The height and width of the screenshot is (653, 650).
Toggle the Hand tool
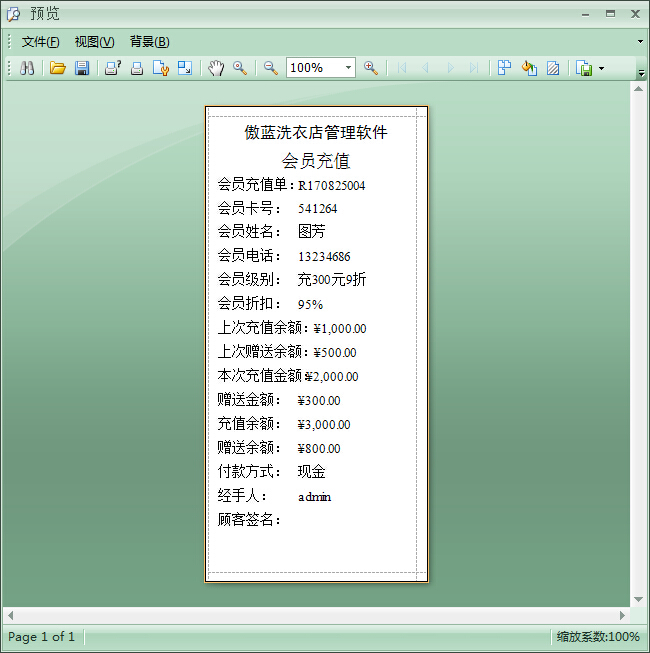pos(216,68)
